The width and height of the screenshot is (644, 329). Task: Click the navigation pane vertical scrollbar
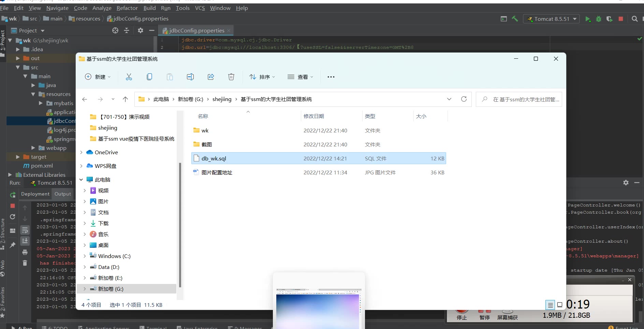click(x=180, y=225)
